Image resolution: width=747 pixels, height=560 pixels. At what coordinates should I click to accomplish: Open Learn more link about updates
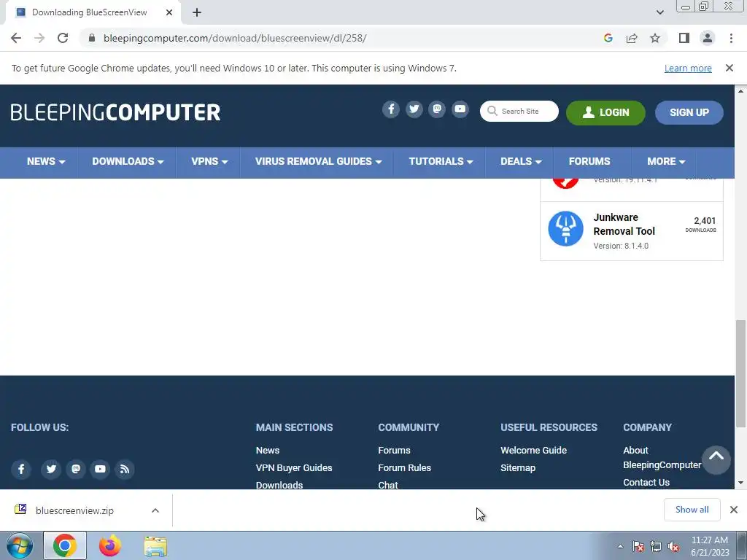pyautogui.click(x=688, y=68)
